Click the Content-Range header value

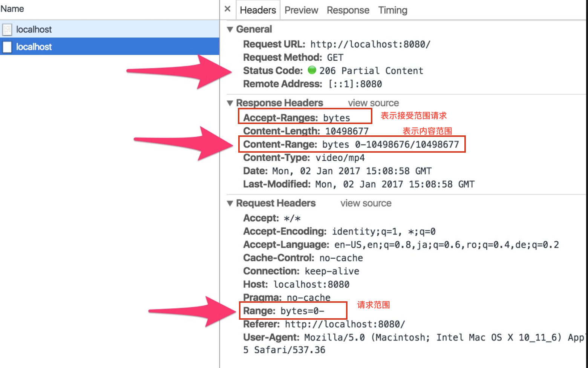pos(390,144)
